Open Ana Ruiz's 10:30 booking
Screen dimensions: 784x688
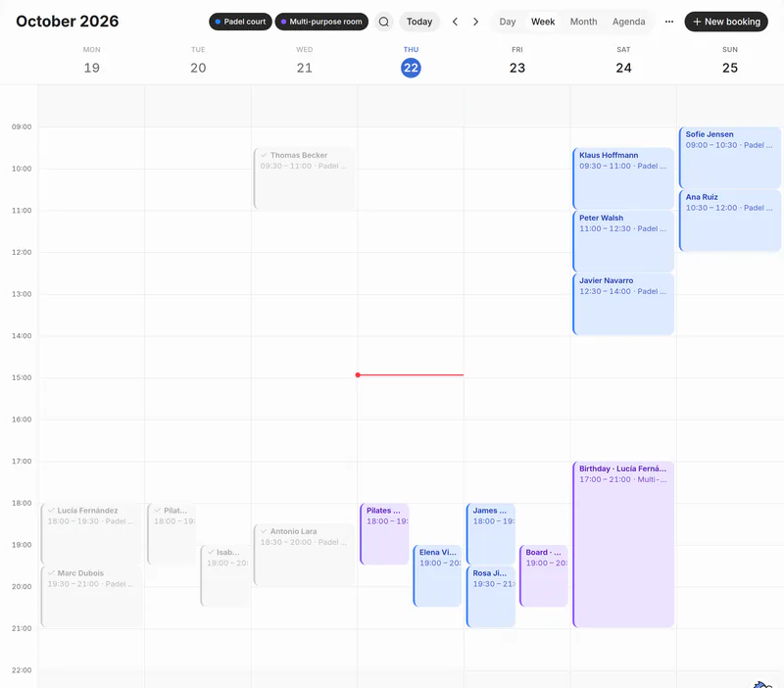730,220
